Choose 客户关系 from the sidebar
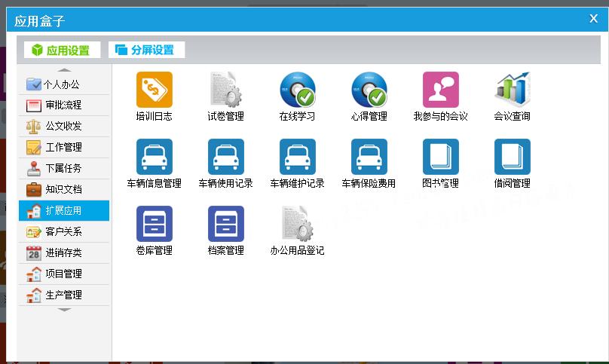Image resolution: width=609 pixels, height=364 pixels. click(x=63, y=232)
